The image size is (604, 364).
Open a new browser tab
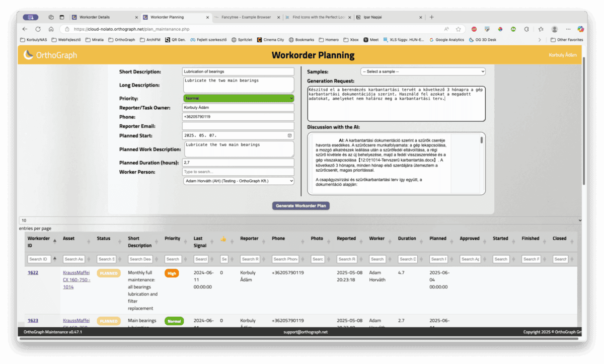431,17
